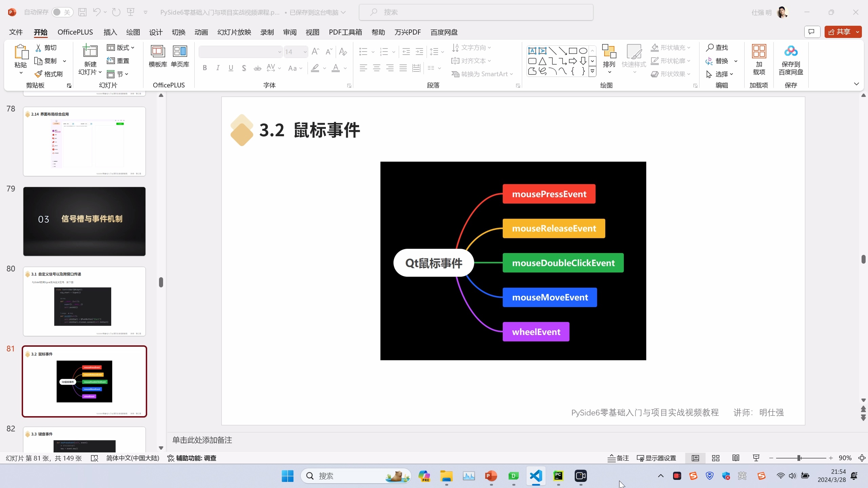Select the format painter (格式刷) tool
This screenshot has width=868, height=488.
pyautogui.click(x=50, y=73)
